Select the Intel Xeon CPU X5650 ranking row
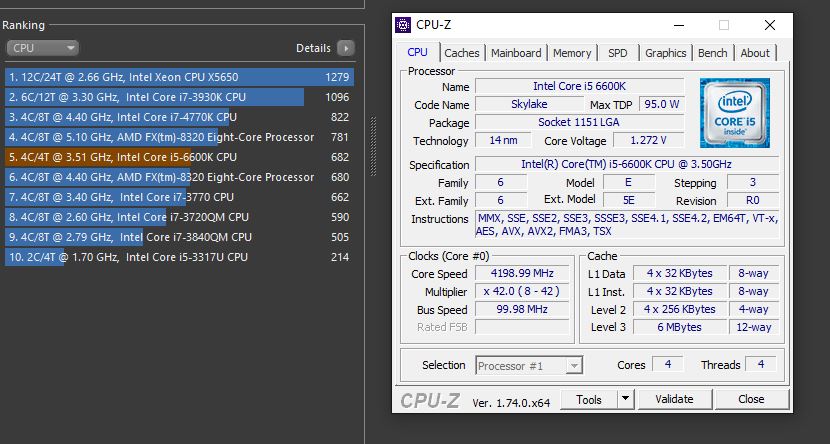830x444 pixels. click(179, 77)
